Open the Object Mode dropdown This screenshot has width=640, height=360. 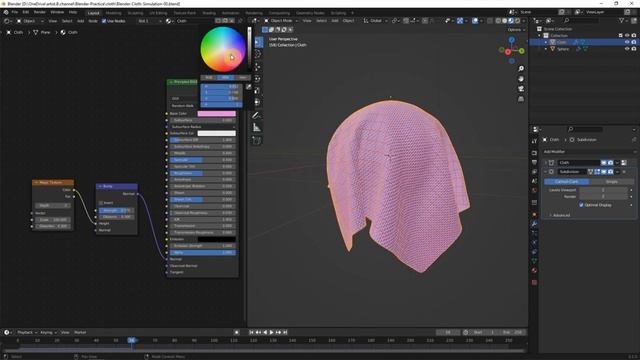pyautogui.click(x=282, y=20)
